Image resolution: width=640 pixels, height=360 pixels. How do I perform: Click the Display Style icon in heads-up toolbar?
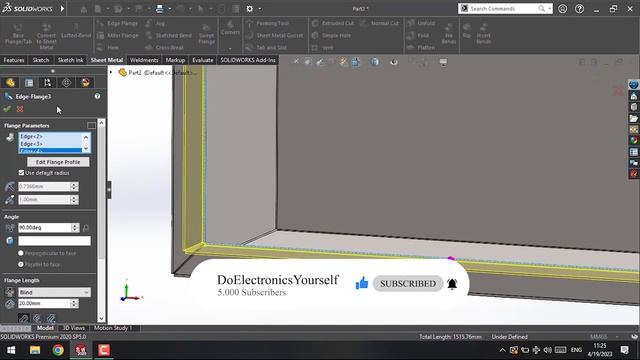[375, 62]
